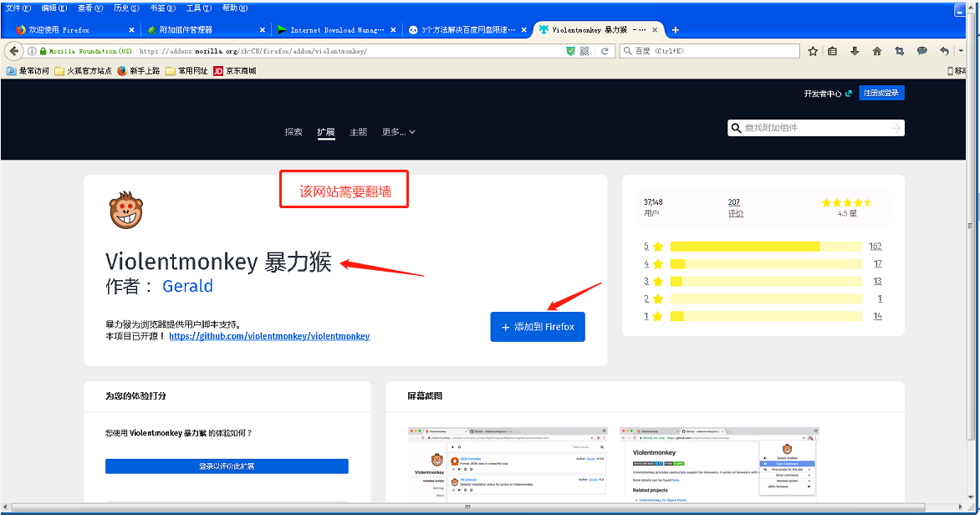Open the bookmarks list toolbar icon
This screenshot has width=980, height=515.
[833, 51]
